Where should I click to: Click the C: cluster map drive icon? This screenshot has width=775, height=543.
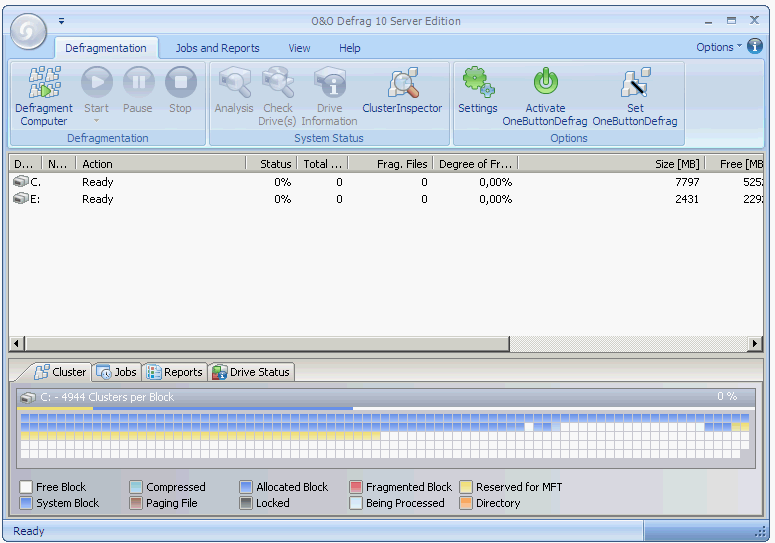pyautogui.click(x=28, y=397)
